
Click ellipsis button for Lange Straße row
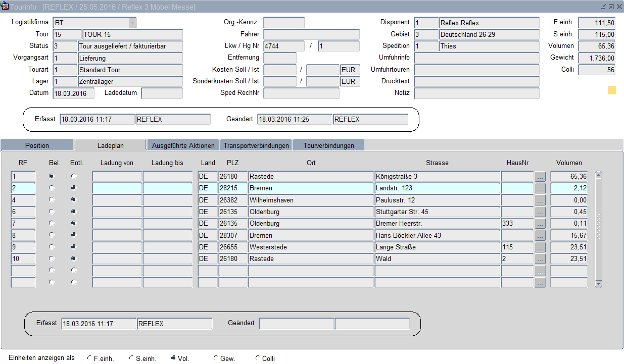click(540, 247)
